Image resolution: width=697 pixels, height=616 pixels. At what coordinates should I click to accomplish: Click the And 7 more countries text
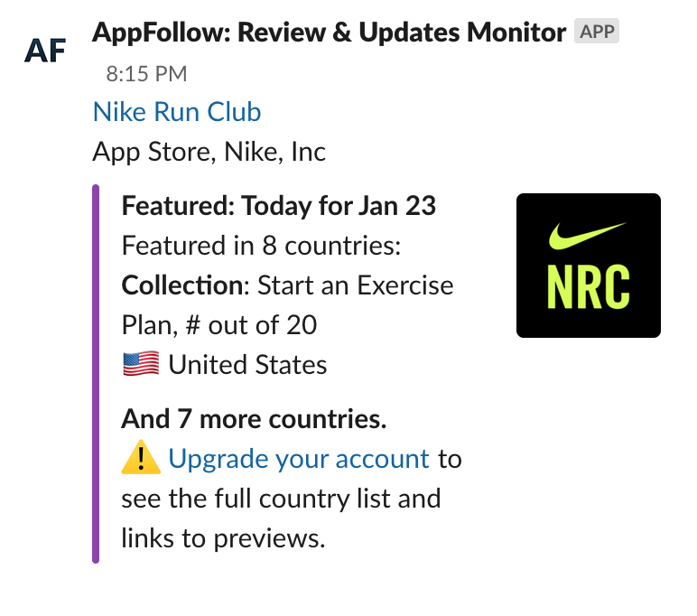coord(254,419)
